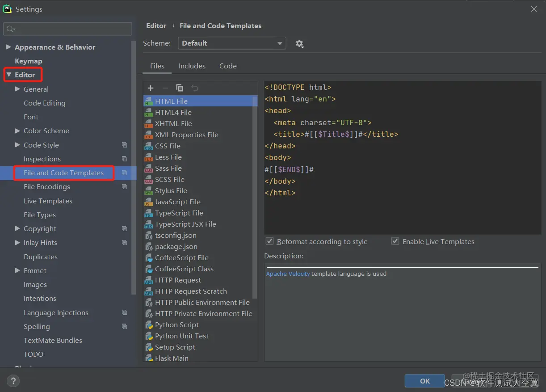Select TypeScript JSX File template icon
Image resolution: width=546 pixels, height=392 pixels.
click(148, 224)
